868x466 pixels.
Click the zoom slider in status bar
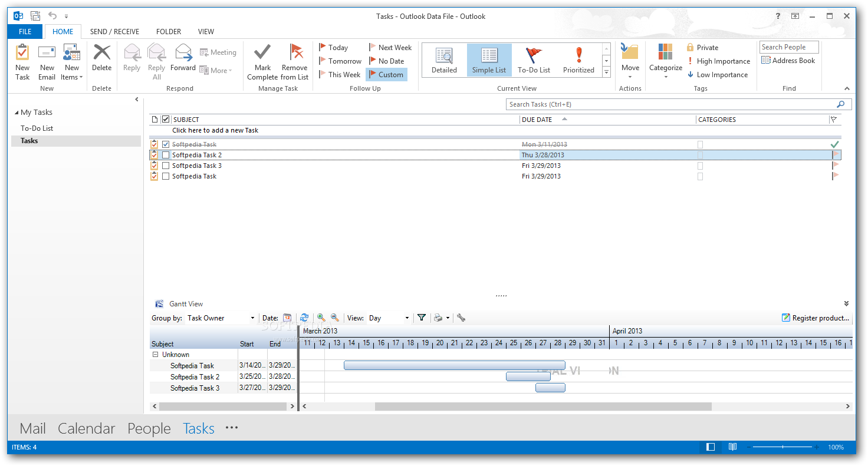click(x=783, y=447)
